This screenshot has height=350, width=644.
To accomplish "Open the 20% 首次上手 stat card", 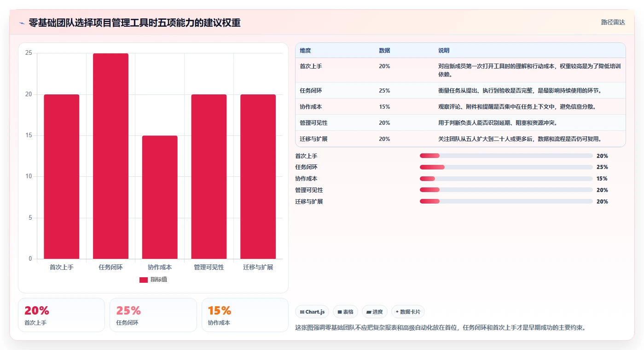I will 61,315.
